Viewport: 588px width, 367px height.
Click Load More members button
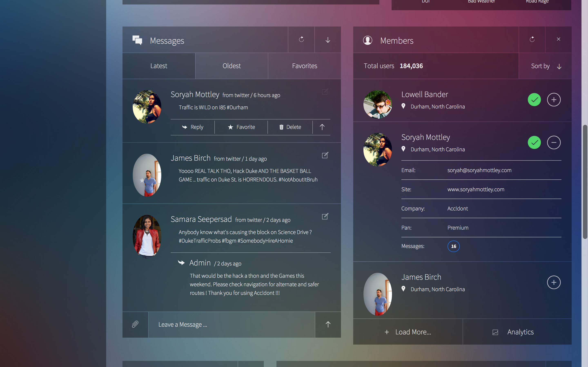[x=408, y=332]
